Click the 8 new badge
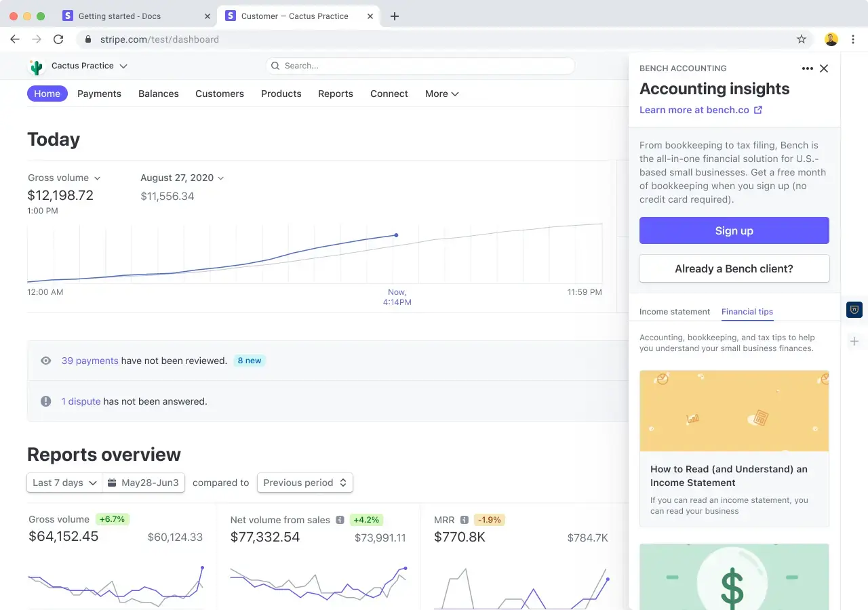Image resolution: width=868 pixels, height=610 pixels. coord(250,361)
